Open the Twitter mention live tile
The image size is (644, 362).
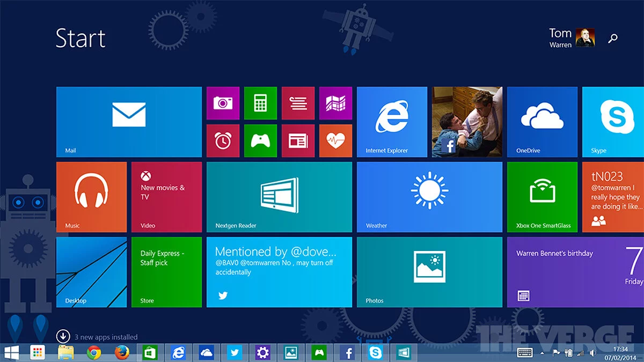(x=279, y=272)
